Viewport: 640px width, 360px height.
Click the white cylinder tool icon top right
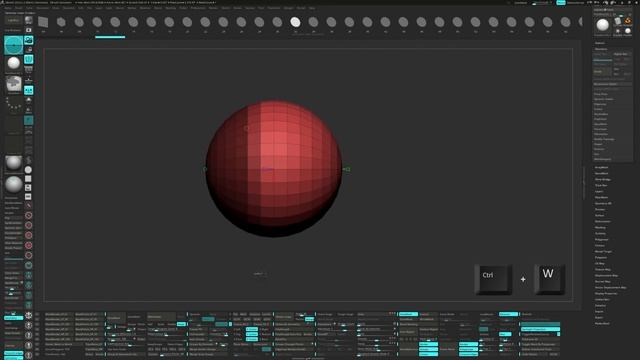pos(618,20)
